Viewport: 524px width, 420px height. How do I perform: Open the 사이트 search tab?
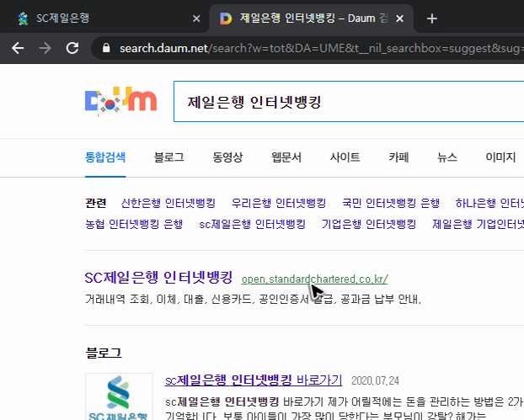[345, 157]
